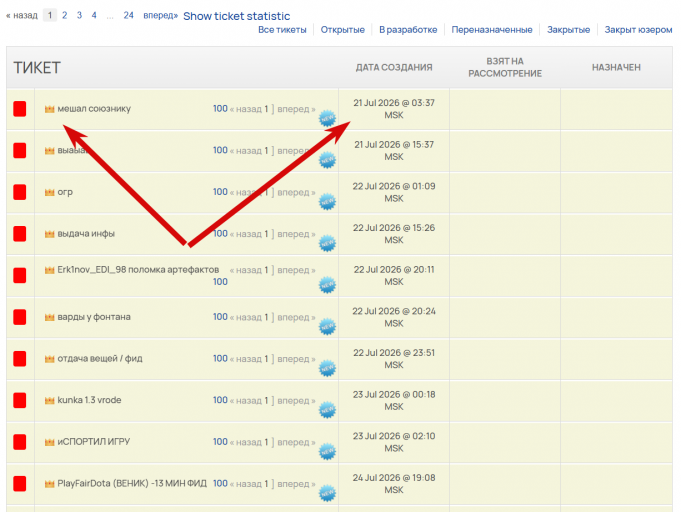
Task: Click crown icon beside 'kunka 1.3 vrode'
Action: click(50, 400)
